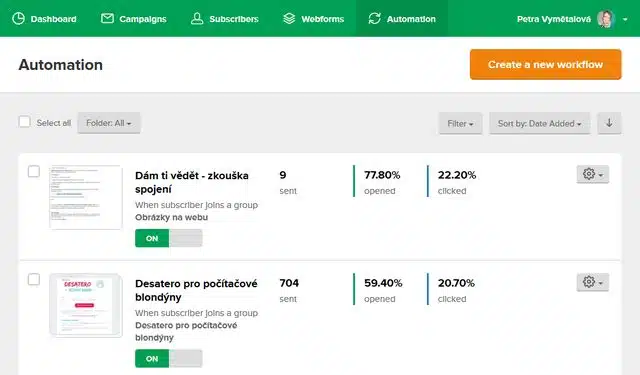Open Desatero email preview thumbnail
The image size is (640, 375).
[x=86, y=305]
